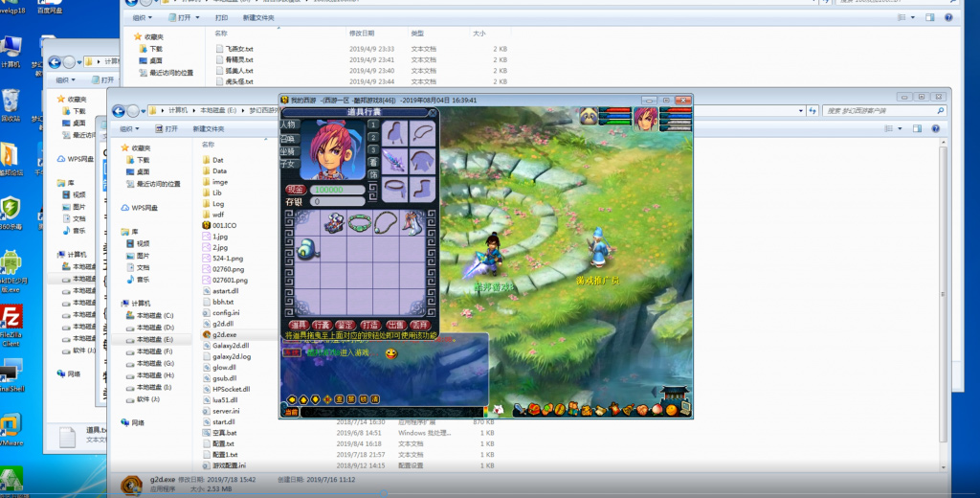The image size is (980, 498).
Task: Select 飞燕女.txt in the back Explorer window
Action: pyautogui.click(x=239, y=49)
